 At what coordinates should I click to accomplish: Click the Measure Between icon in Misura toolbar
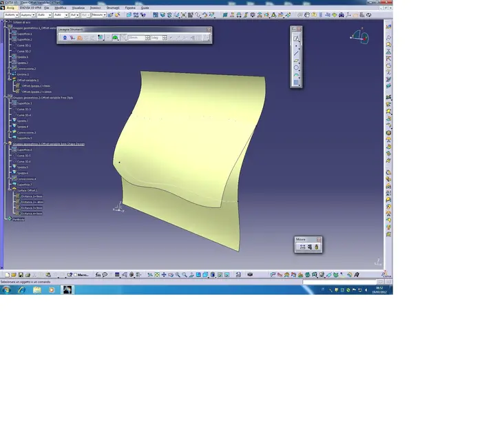302,247
